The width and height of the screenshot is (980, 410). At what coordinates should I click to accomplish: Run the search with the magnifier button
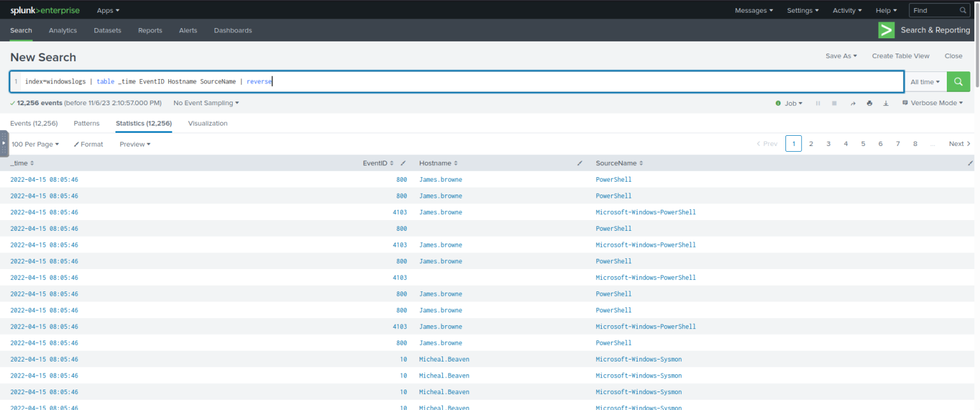coord(958,82)
